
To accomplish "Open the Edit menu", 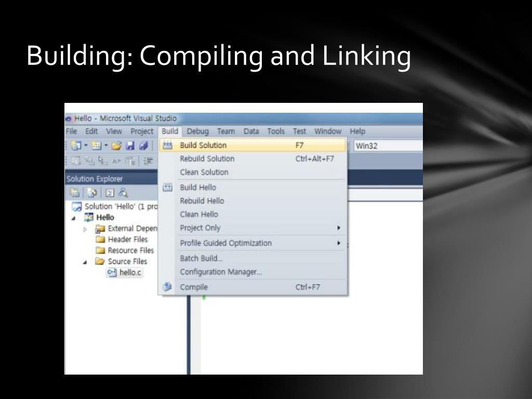I will click(91, 131).
